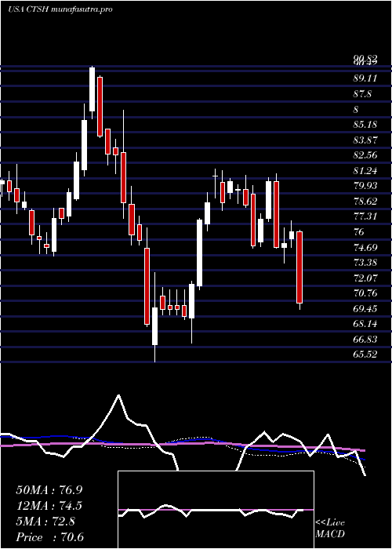This screenshot has width=392, height=549.
Task: Click the 72.07 price axis label
Action: tap(365, 278)
